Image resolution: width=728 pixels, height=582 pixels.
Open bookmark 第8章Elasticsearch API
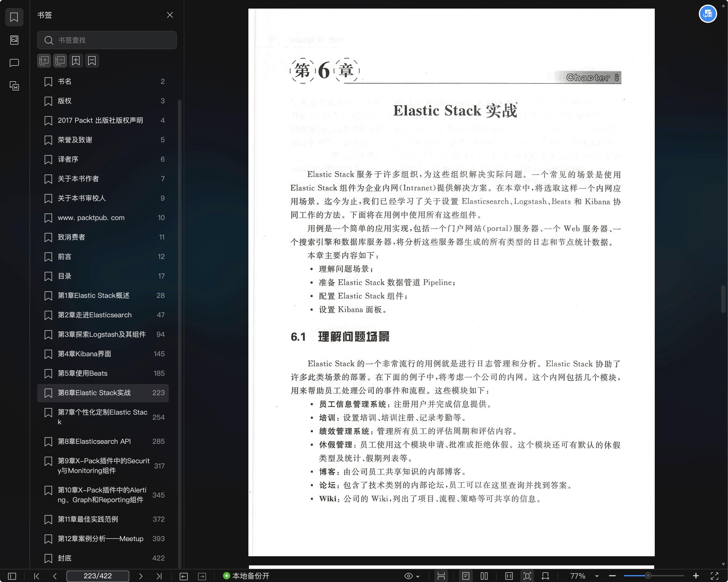tap(103, 442)
